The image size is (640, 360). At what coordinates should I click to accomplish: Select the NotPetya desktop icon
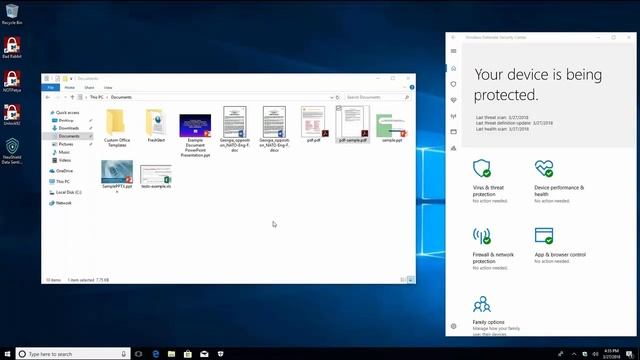point(12,81)
